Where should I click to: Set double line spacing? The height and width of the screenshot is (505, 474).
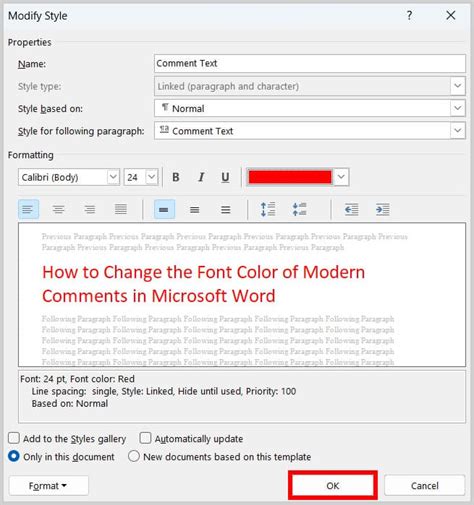coord(226,209)
